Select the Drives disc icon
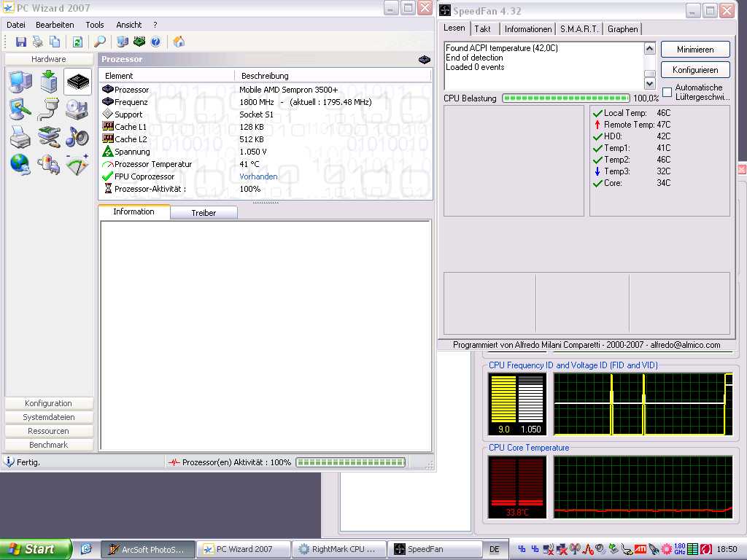This screenshot has width=747, height=560. 77,109
